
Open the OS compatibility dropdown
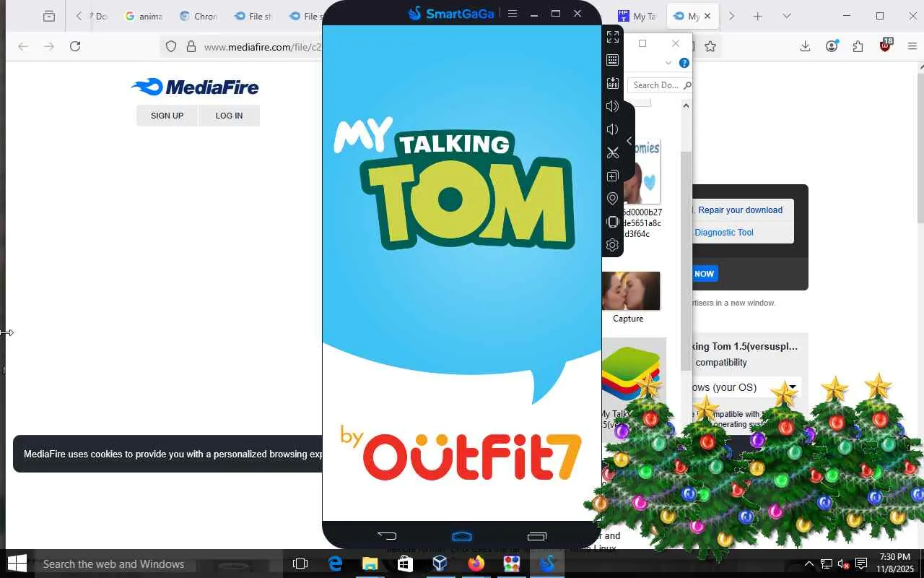tap(746, 387)
